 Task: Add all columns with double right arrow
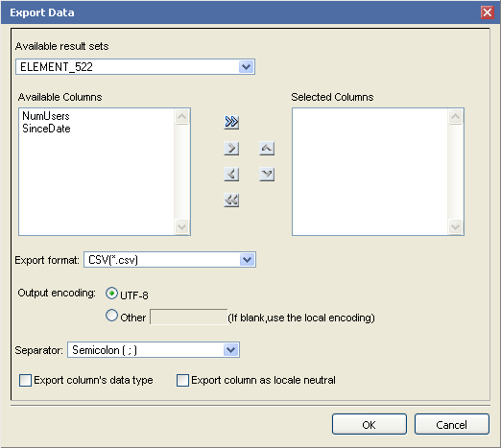point(231,122)
